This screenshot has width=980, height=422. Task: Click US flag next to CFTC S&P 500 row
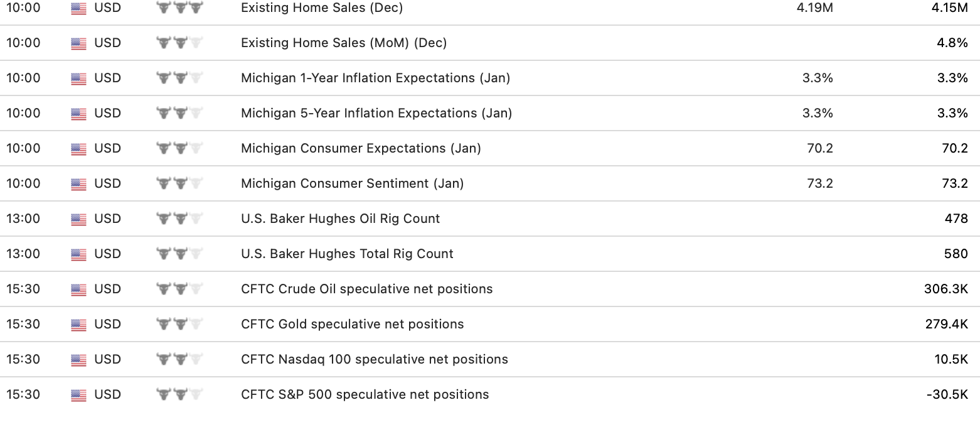click(78, 395)
